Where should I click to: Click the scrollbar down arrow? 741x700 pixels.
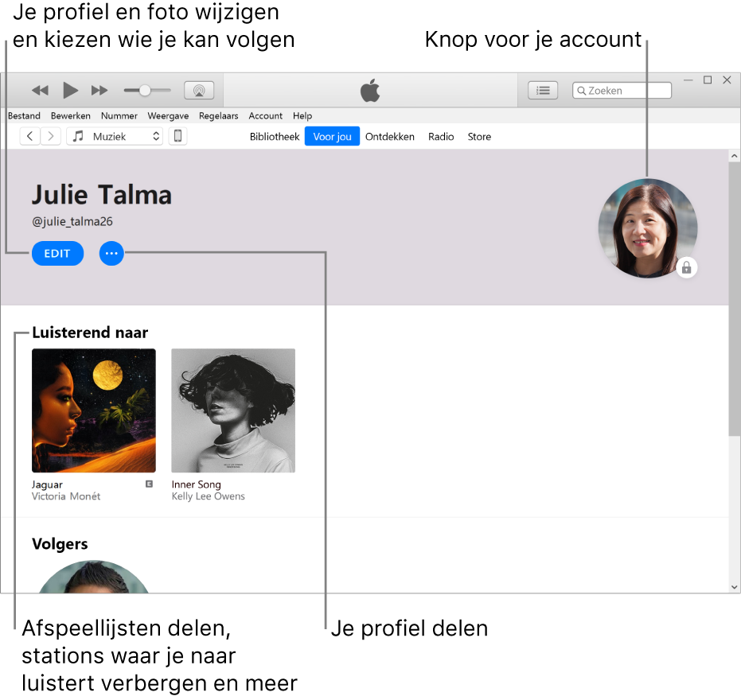[x=734, y=587]
